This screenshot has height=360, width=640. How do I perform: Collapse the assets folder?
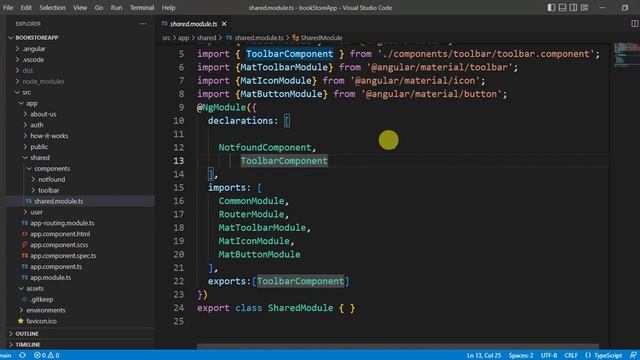click(35, 288)
